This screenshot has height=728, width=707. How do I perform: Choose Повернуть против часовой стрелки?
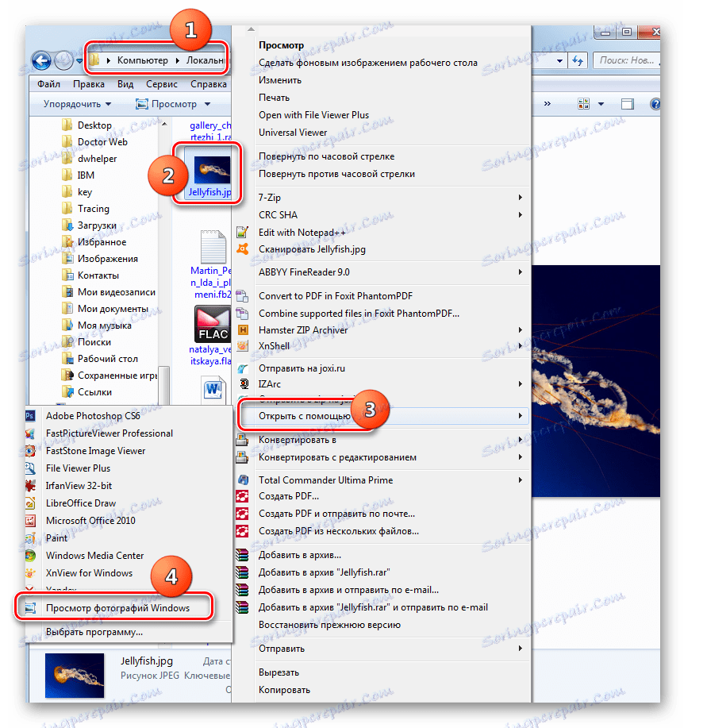point(336,174)
